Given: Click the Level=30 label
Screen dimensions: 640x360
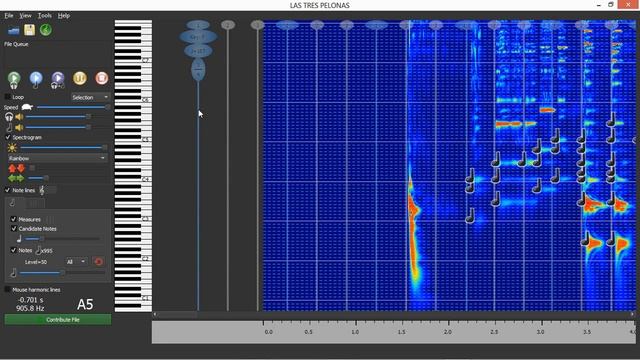Looking at the screenshot, I should (36, 262).
